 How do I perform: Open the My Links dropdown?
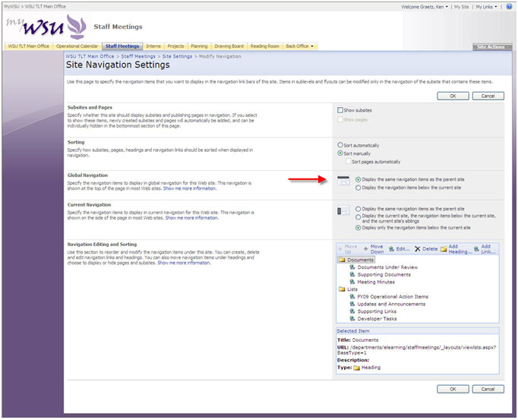pyautogui.click(x=486, y=7)
